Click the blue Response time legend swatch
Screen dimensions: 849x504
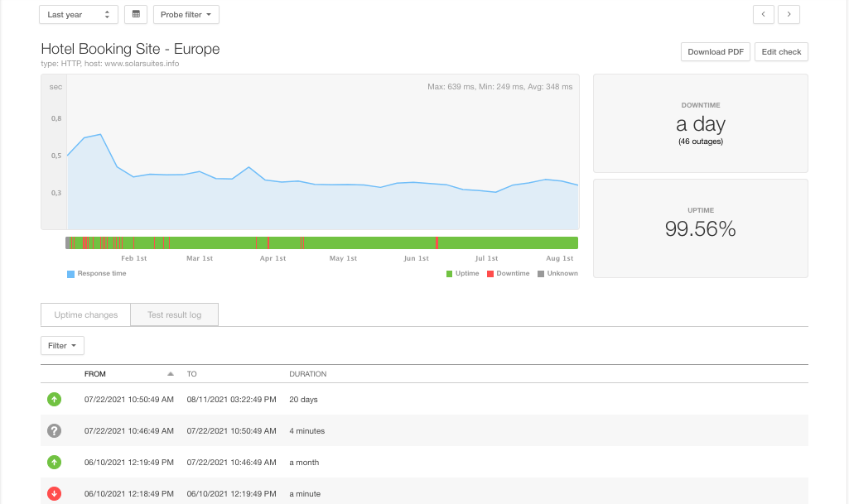[x=70, y=273]
